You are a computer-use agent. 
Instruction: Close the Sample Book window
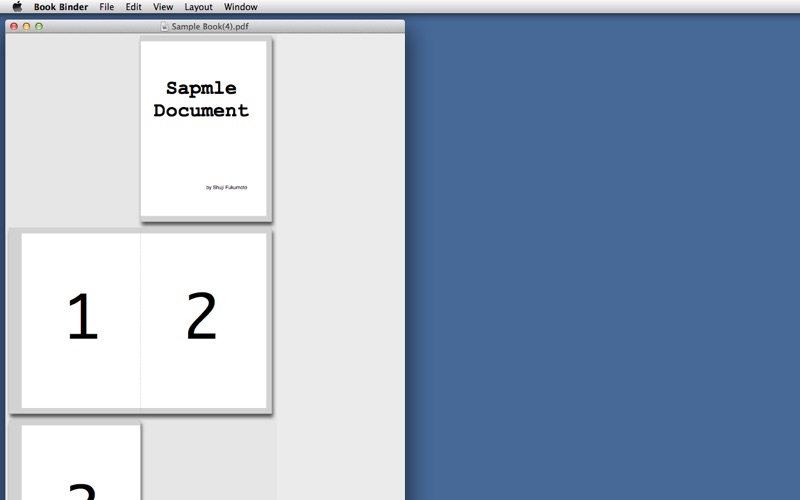click(14, 26)
